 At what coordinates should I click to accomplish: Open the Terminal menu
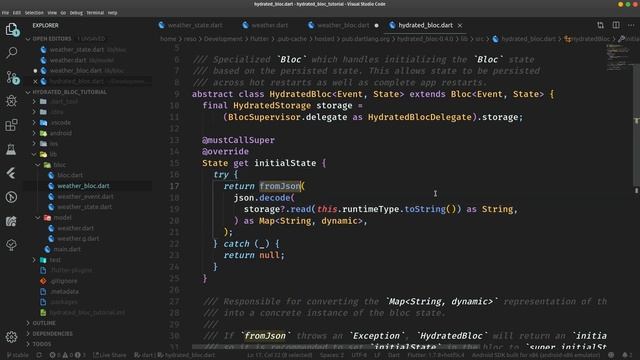[x=95, y=13]
